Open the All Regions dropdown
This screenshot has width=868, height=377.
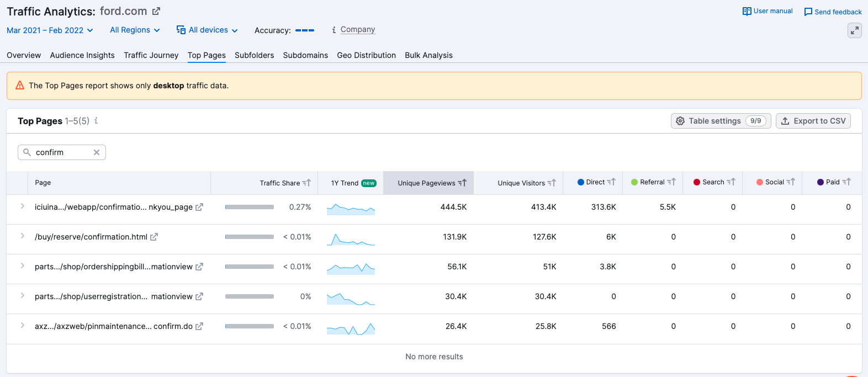[135, 30]
